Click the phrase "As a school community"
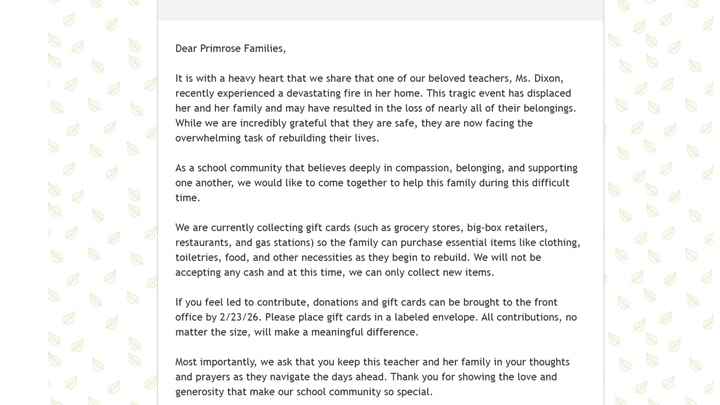This screenshot has width=720, height=405. point(236,168)
